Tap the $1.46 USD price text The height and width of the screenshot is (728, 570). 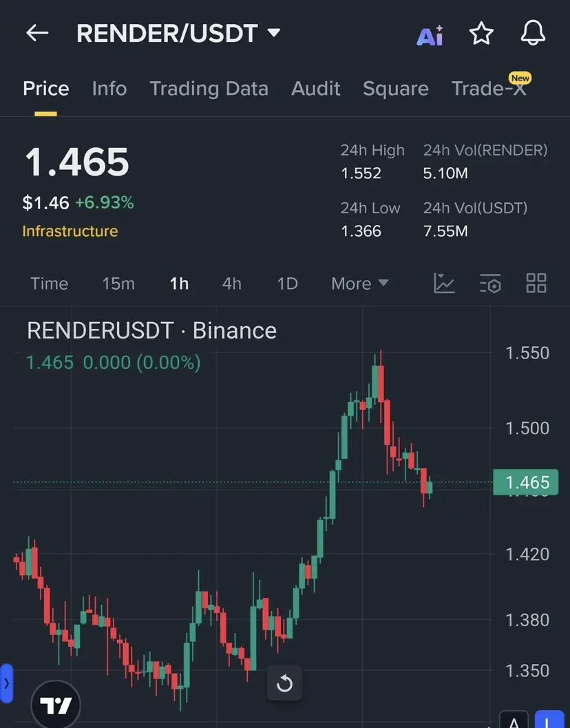45,203
